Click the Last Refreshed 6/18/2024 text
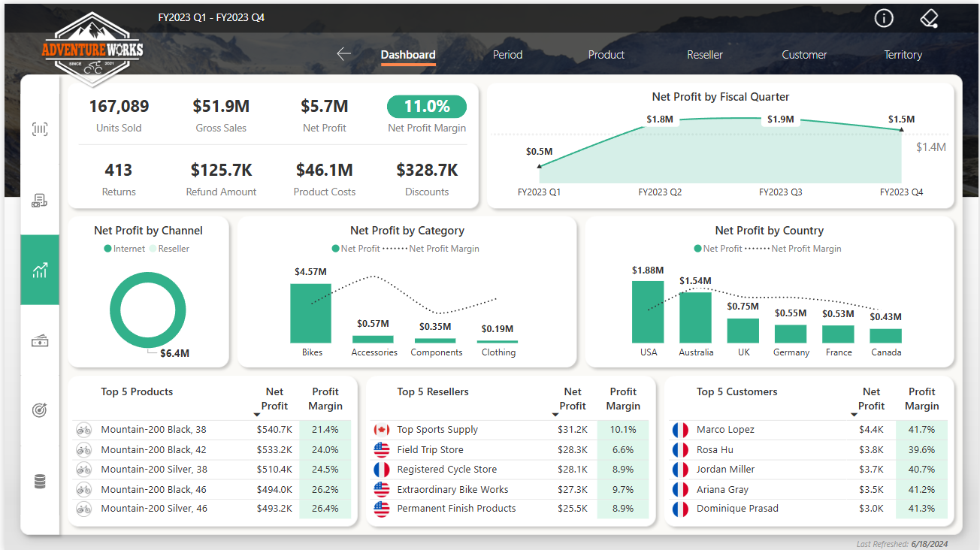This screenshot has height=550, width=980. [902, 544]
